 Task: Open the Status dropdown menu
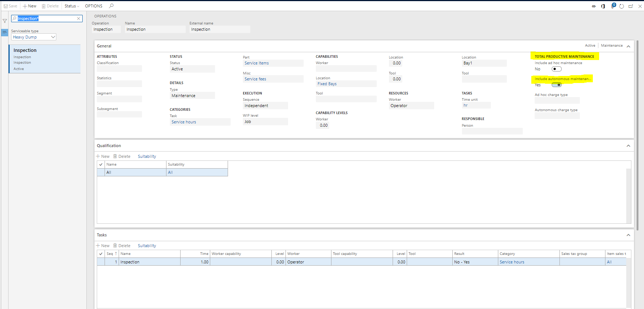[72, 6]
